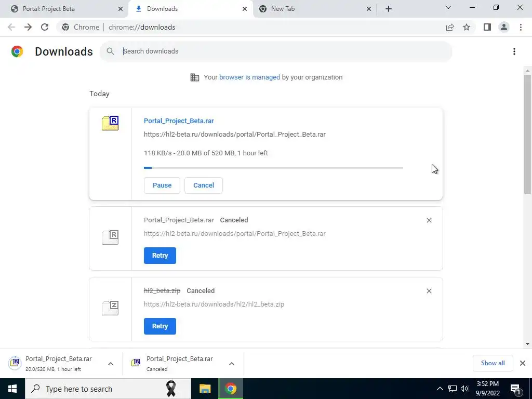
Task: Click the Chrome icon in the taskbar
Action: pyautogui.click(x=230, y=389)
